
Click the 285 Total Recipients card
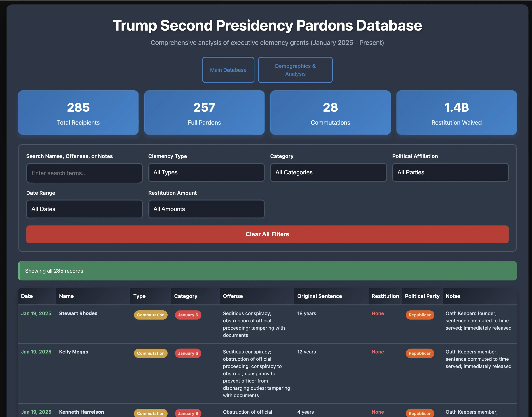(x=78, y=113)
